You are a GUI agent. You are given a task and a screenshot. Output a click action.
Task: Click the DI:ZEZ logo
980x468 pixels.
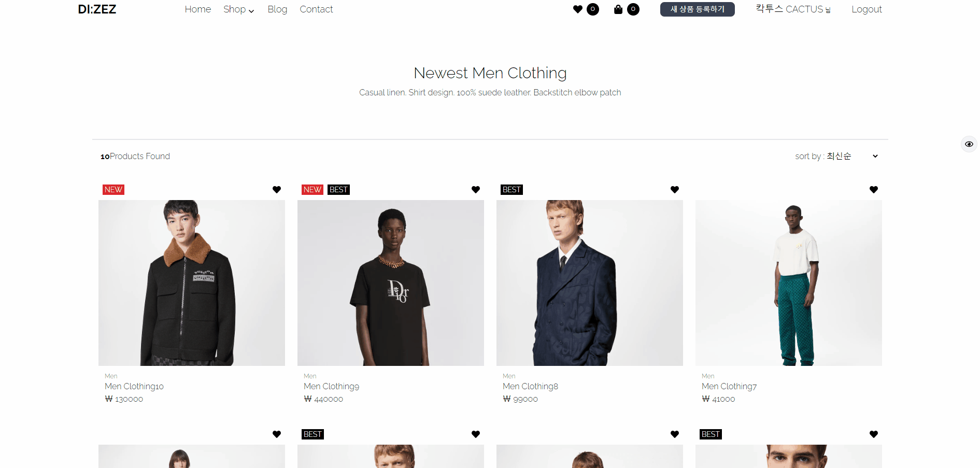[x=97, y=9]
